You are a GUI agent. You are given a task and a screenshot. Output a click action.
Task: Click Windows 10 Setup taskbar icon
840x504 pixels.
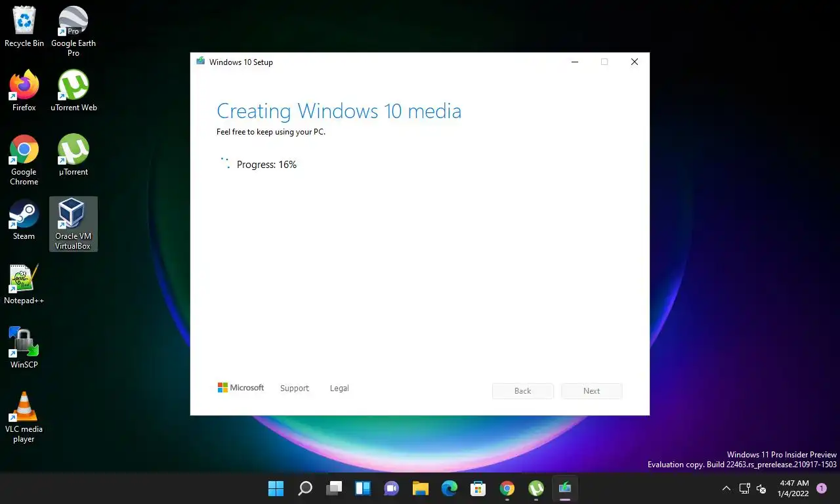pyautogui.click(x=565, y=488)
